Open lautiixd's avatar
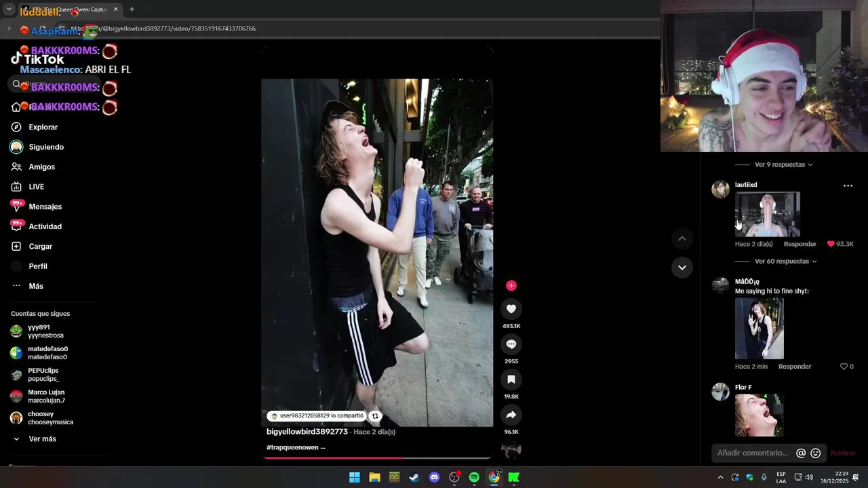Image resolution: width=868 pixels, height=488 pixels. (720, 189)
